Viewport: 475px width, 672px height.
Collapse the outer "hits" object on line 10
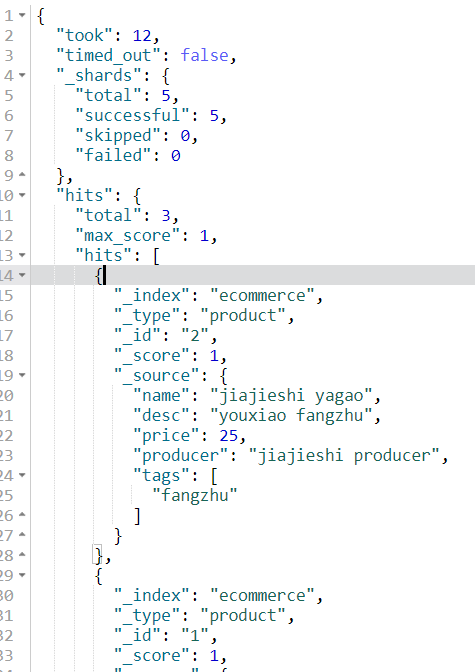(22, 195)
